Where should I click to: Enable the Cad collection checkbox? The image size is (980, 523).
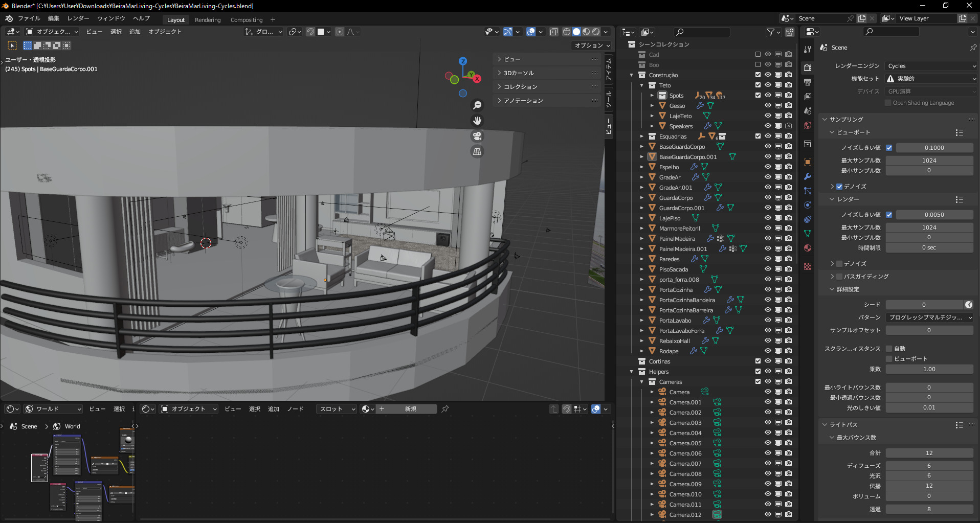pos(758,55)
